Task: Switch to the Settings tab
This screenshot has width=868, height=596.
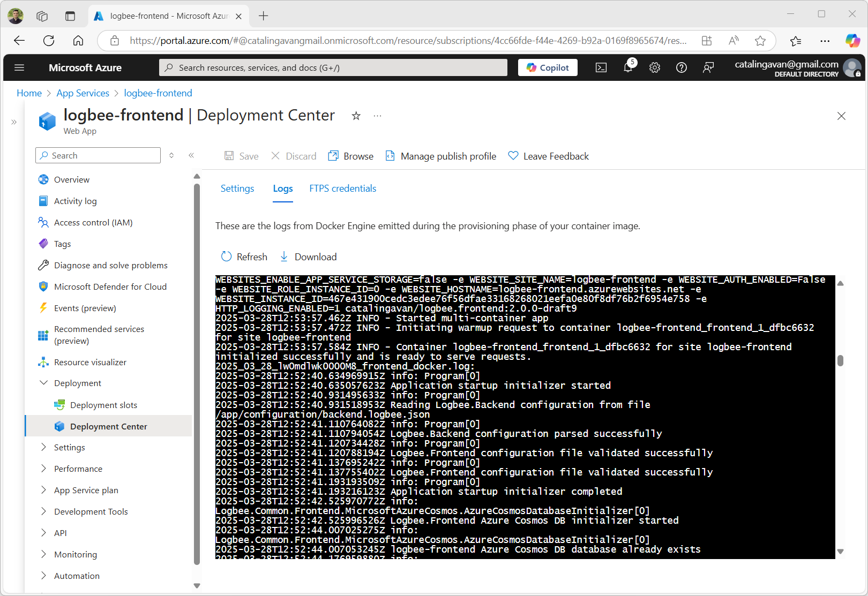Action: (x=237, y=188)
